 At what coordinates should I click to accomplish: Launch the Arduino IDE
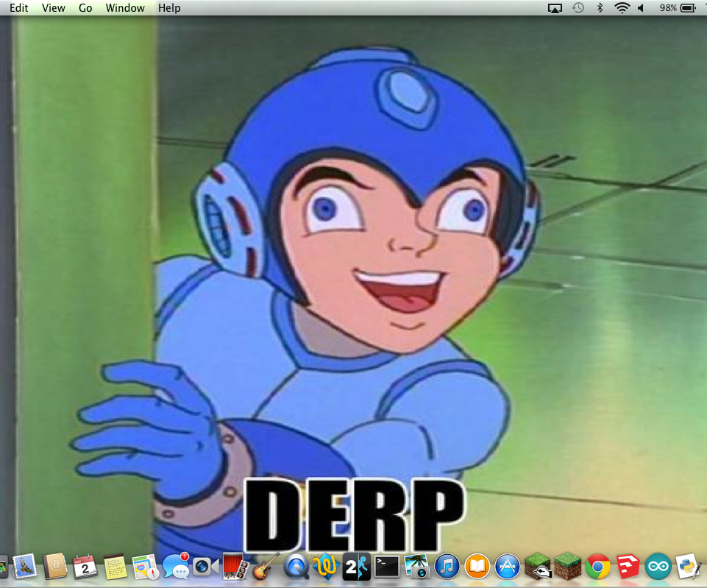pyautogui.click(x=658, y=567)
